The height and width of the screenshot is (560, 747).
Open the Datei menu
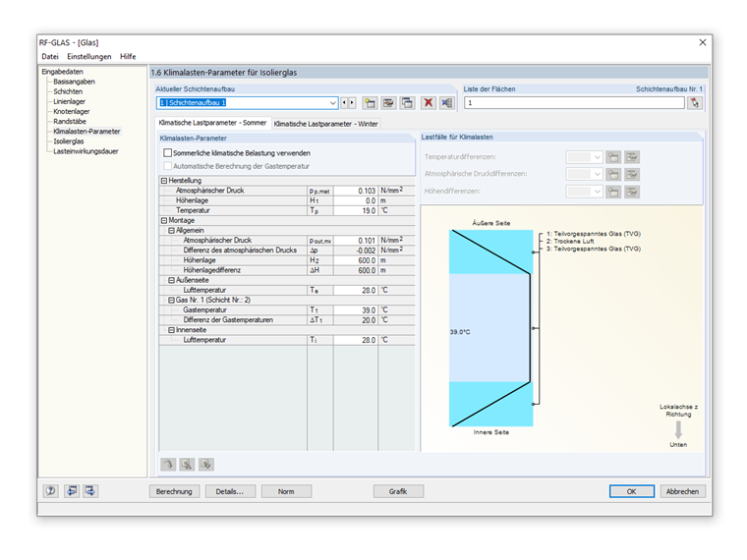(50, 56)
